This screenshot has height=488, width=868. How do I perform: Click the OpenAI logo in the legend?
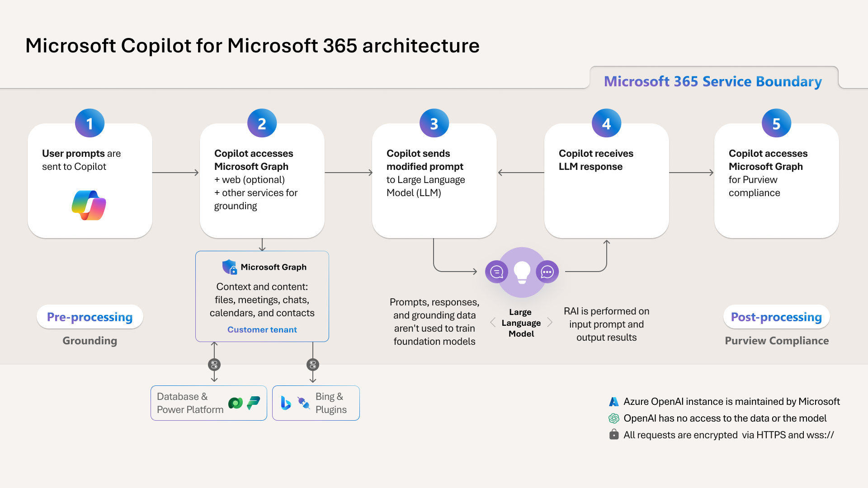point(613,418)
